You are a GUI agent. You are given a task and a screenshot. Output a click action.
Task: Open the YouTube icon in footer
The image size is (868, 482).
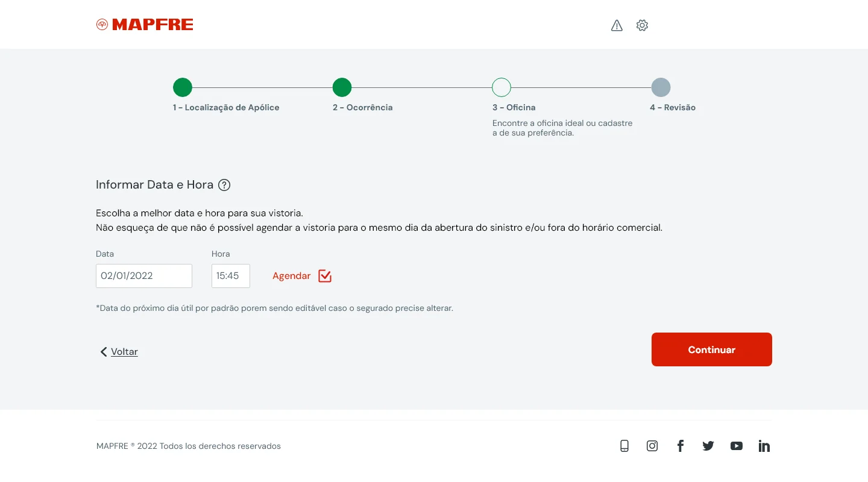pyautogui.click(x=737, y=446)
